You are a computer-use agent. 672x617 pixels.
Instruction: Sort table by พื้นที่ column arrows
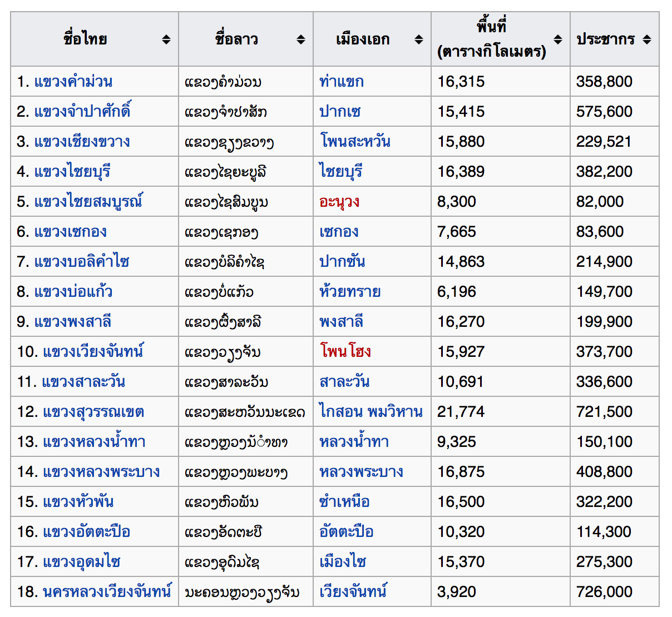tap(558, 39)
